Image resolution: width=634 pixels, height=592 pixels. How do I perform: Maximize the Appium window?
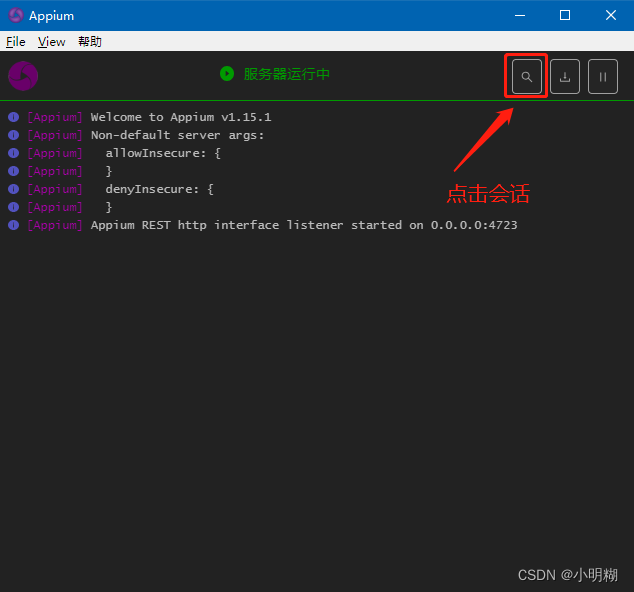point(565,15)
